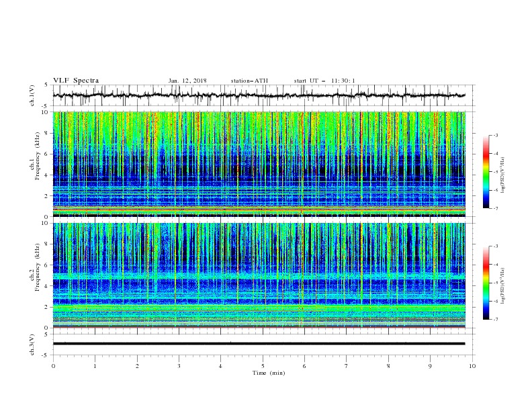
Task: Click the 'VLF Spectra' plot title
Action: (x=76, y=81)
